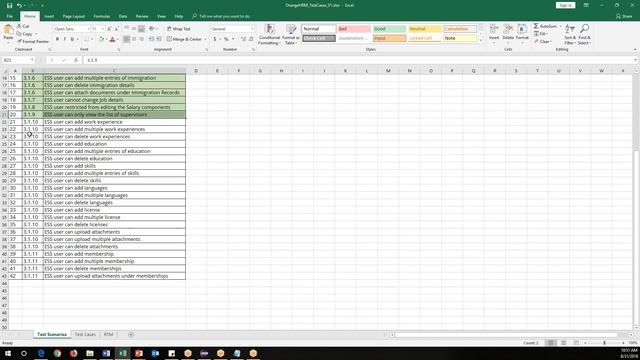Viewport: 640px width, 360px height.
Task: Switch to the Insert ribbon tab
Action: tap(49, 16)
